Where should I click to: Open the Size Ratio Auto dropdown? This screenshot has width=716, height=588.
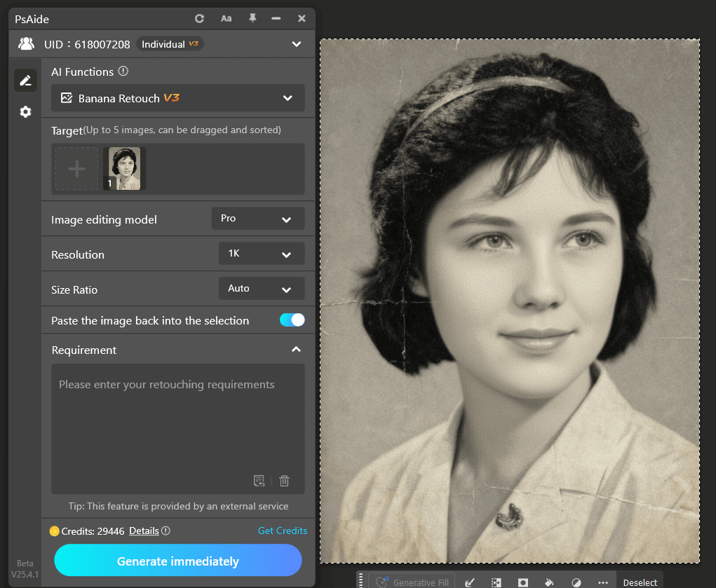tap(261, 288)
